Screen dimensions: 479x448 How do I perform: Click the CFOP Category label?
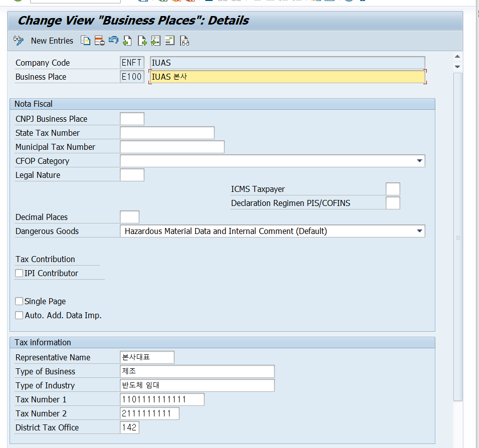click(x=43, y=161)
